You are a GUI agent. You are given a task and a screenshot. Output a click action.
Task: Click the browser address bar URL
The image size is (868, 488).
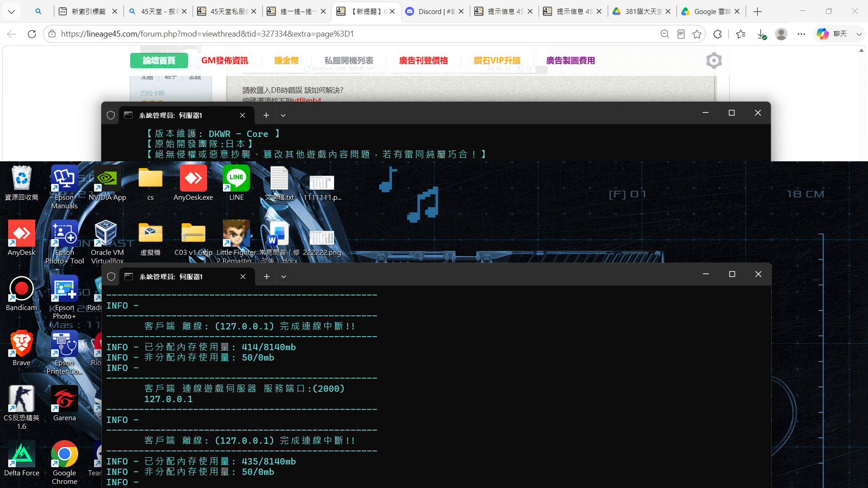coord(208,34)
